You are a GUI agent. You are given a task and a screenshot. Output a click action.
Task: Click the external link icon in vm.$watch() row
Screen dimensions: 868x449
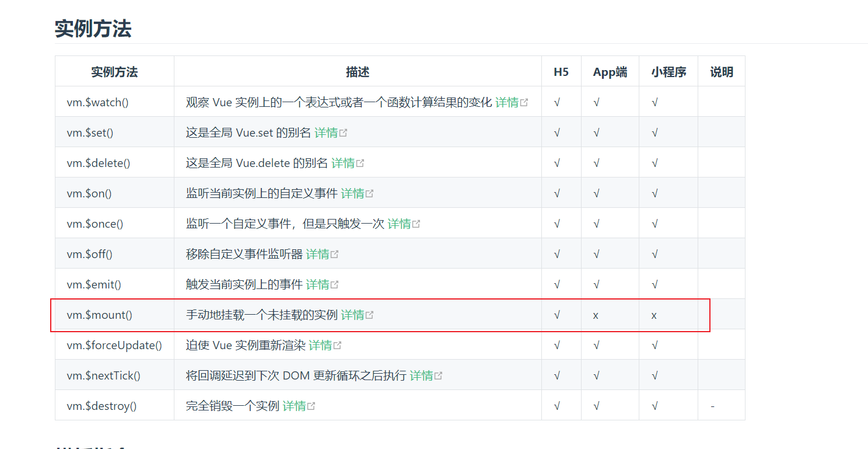524,103
